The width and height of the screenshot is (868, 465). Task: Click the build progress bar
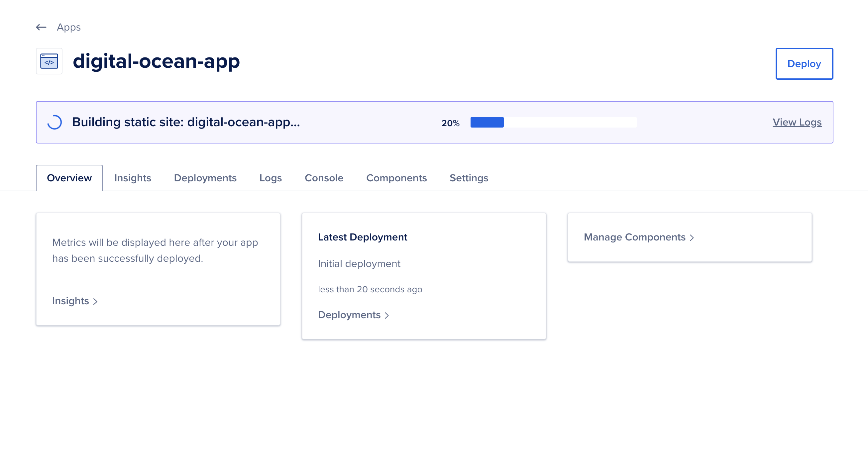[x=553, y=122]
